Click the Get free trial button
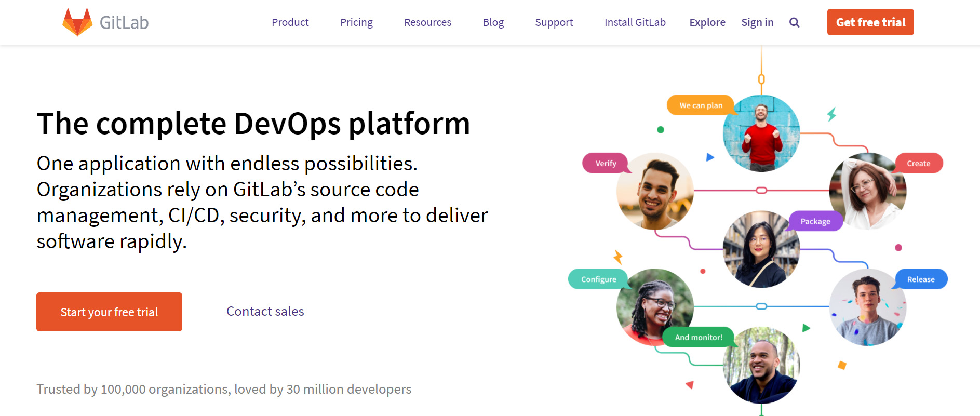The image size is (980, 416). 870,22
